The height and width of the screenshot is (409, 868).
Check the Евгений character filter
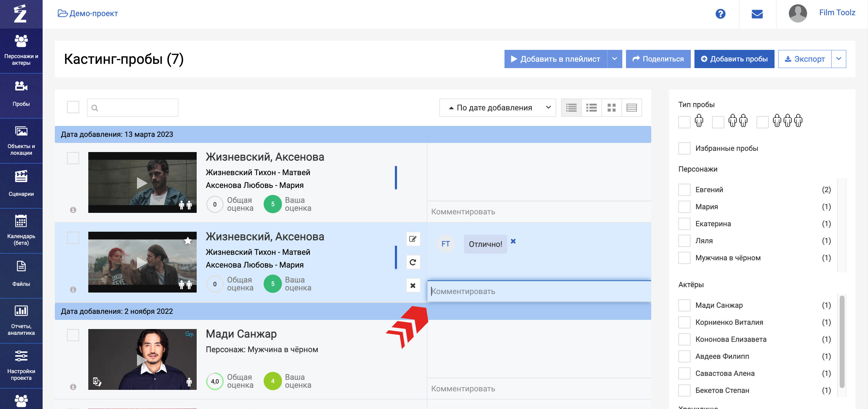coord(684,190)
